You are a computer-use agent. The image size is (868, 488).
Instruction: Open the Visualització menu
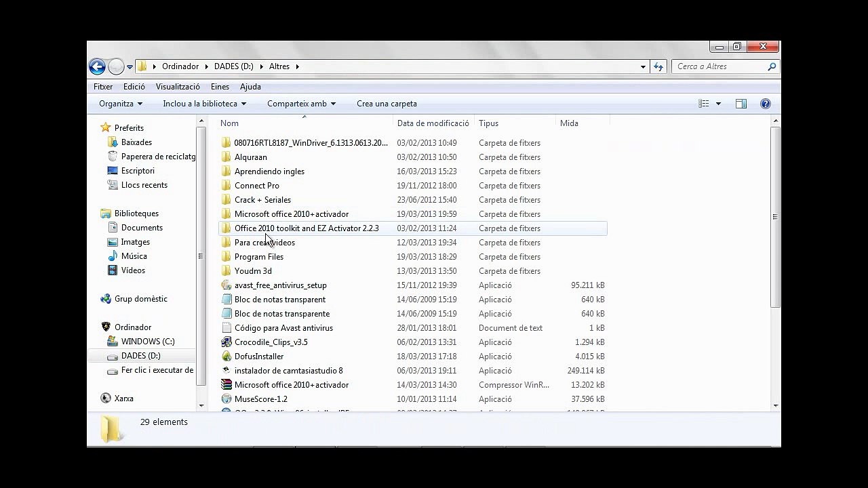[178, 87]
